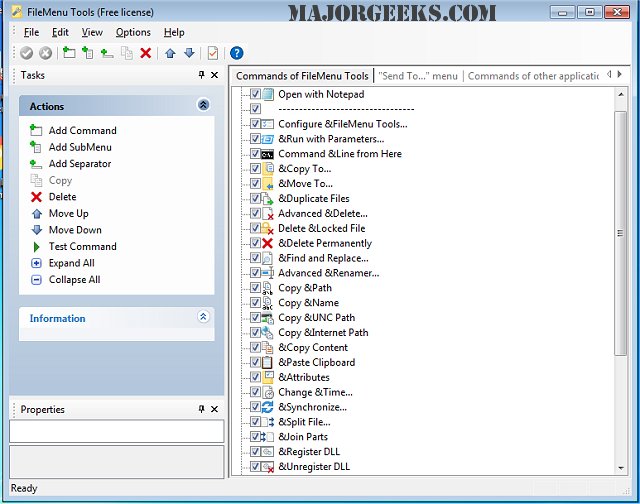Click the Add SubMenu toolbar icon
The width and height of the screenshot is (640, 504).
[88, 53]
